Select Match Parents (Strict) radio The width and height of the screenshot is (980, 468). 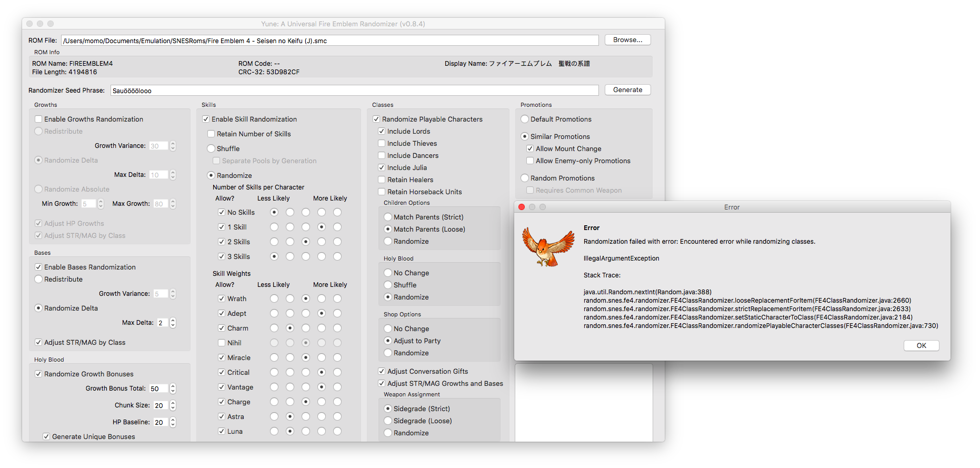pos(388,217)
